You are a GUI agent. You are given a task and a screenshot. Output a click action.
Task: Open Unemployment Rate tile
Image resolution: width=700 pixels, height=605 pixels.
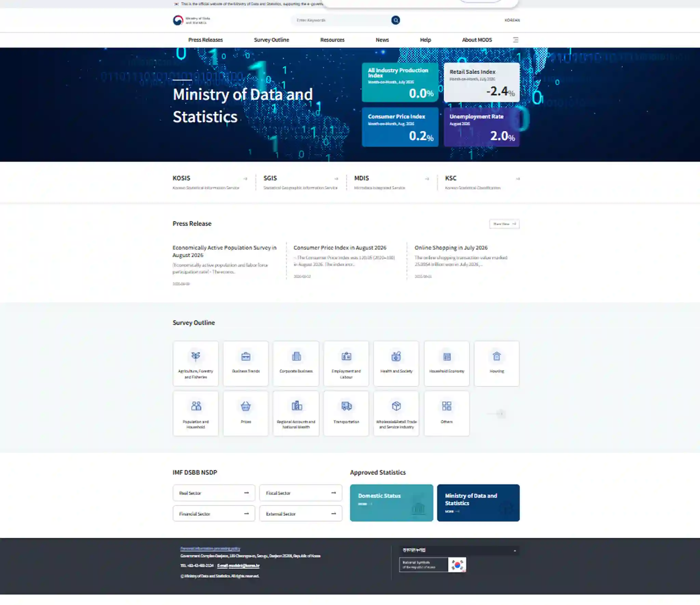click(x=482, y=127)
